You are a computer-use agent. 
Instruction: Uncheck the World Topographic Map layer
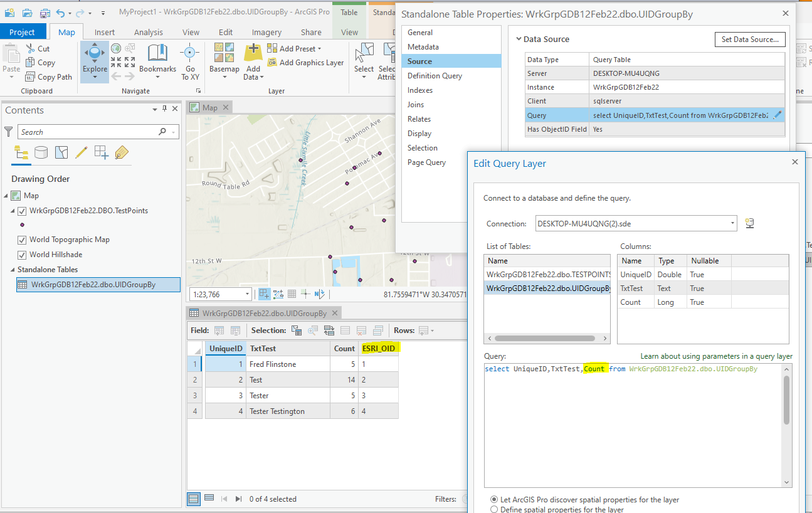(x=22, y=240)
